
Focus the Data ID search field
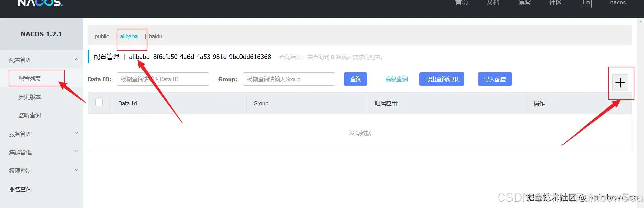(163, 79)
